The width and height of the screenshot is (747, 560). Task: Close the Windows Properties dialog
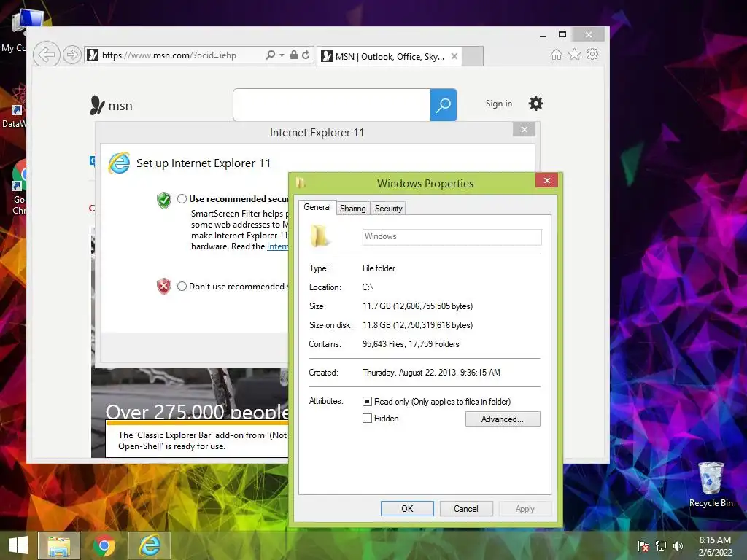547,181
